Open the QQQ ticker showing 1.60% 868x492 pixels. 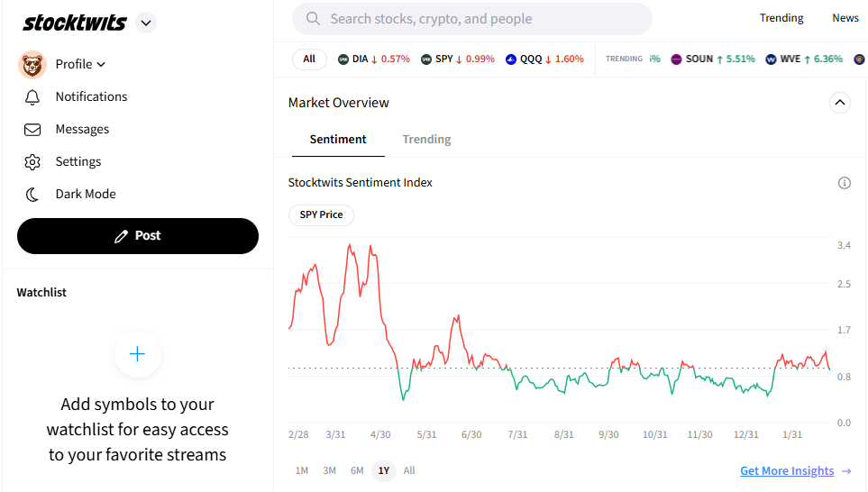point(544,59)
